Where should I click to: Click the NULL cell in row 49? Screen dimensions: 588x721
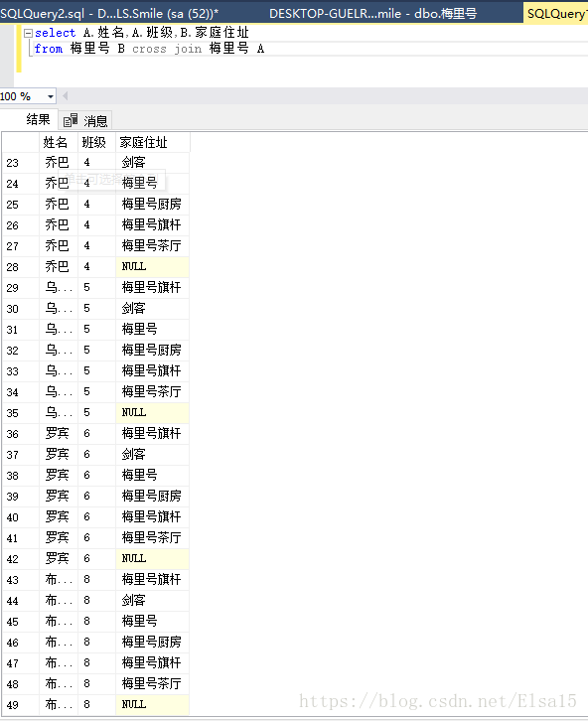(153, 705)
